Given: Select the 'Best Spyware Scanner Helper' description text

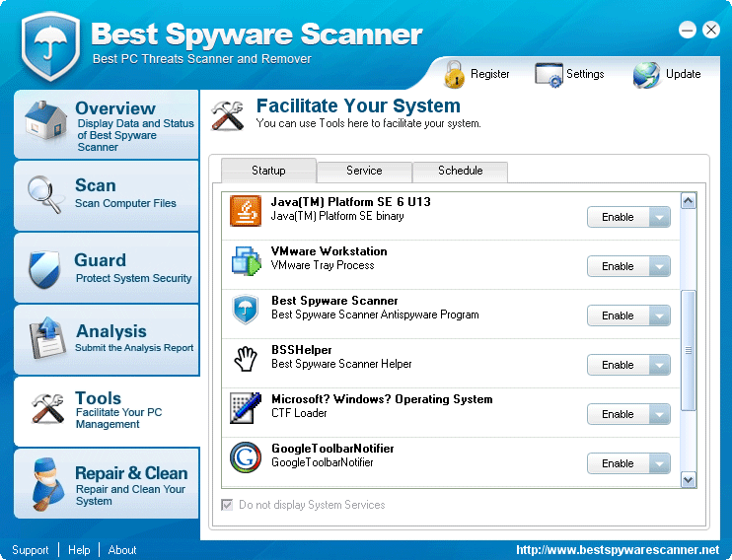Looking at the screenshot, I should pos(341,364).
